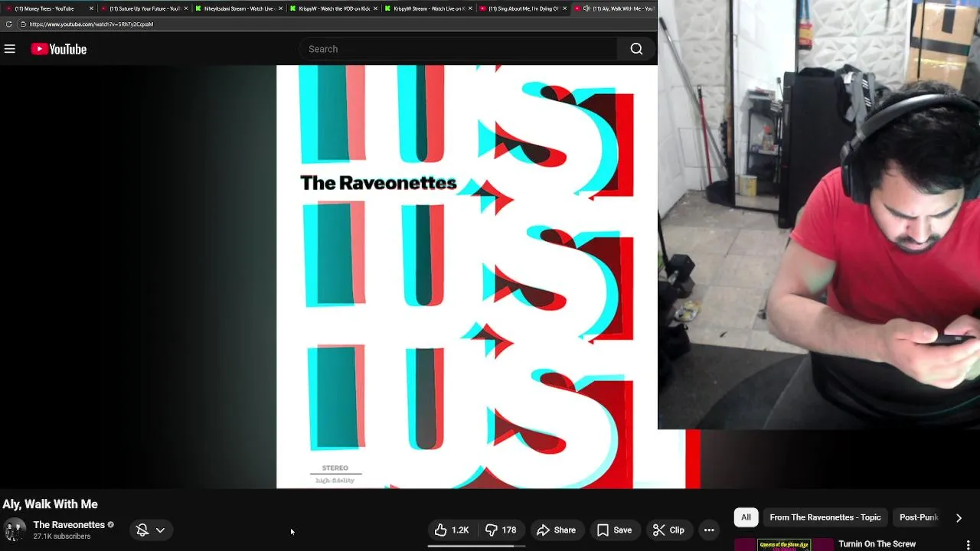Viewport: 980px width, 551px height.
Task: Close the Suture Up Your Future tab
Action: tap(185, 8)
